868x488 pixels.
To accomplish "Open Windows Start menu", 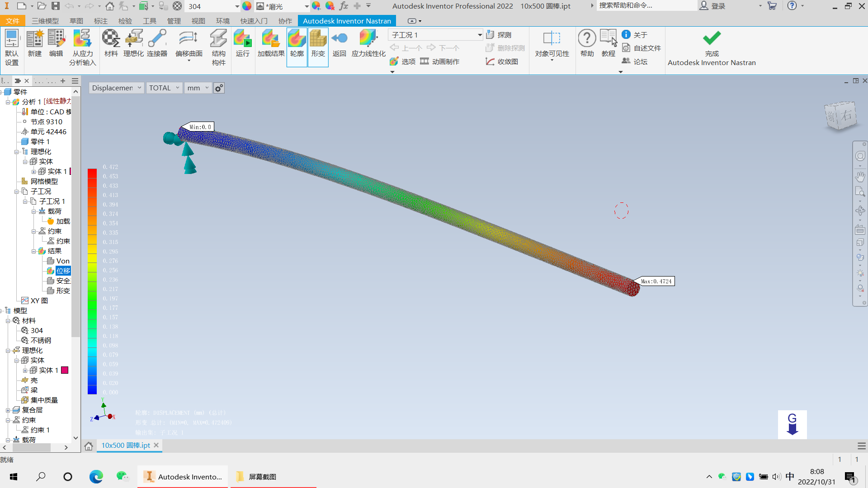I will (14, 477).
